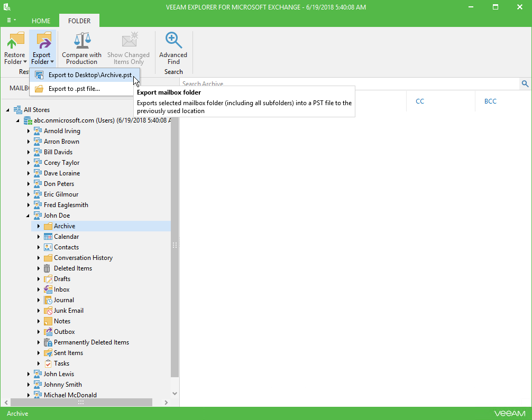Select the Drafts folder icon

pyautogui.click(x=48, y=279)
